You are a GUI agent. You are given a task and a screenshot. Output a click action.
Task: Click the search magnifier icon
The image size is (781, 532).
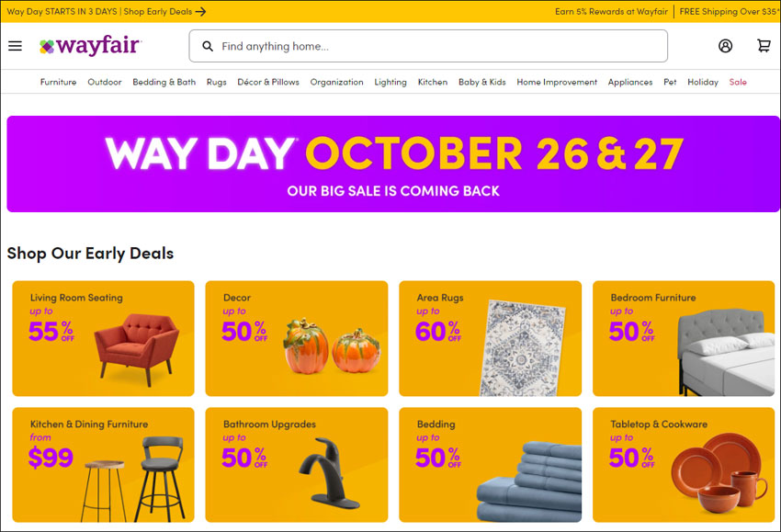pos(208,46)
